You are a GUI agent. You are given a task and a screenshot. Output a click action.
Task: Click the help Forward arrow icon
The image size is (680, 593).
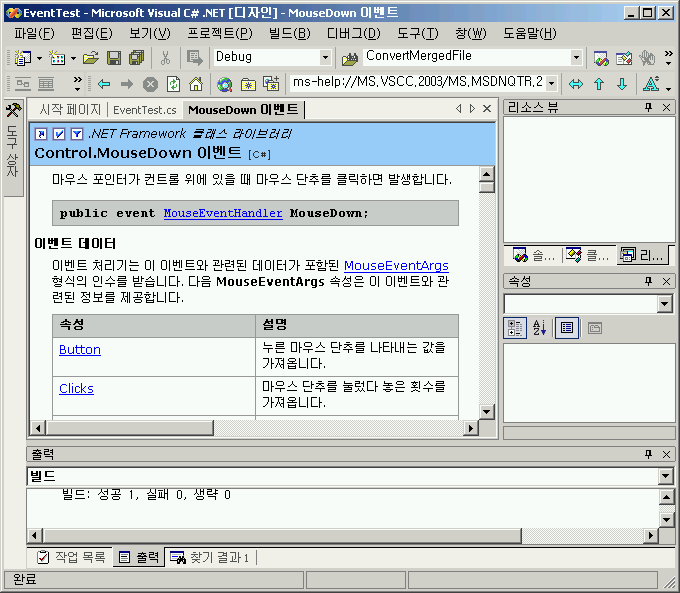click(127, 84)
